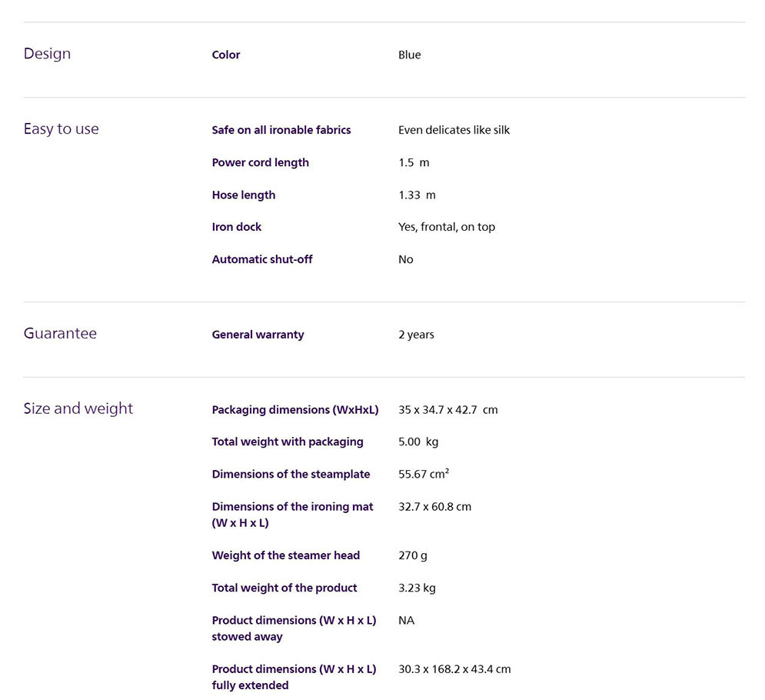Click the 30.3 x 168.2 x 43.4 cm value
Viewport: 765px width, 700px height.
[454, 669]
